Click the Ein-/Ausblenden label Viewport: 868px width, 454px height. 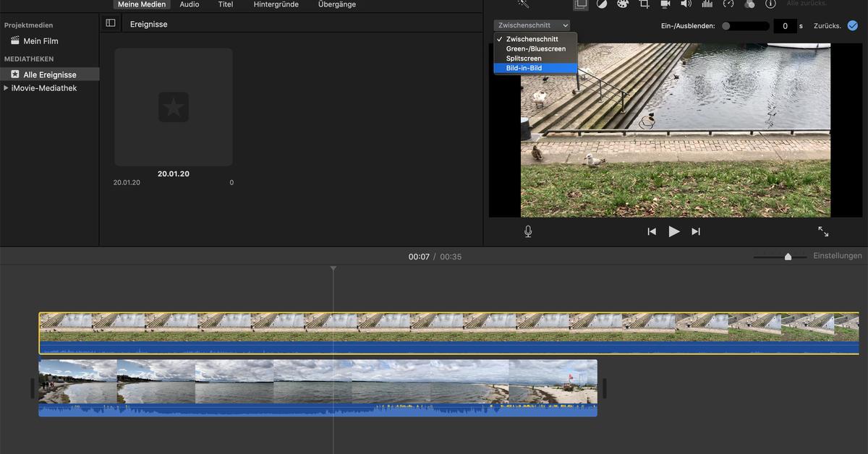coord(688,26)
